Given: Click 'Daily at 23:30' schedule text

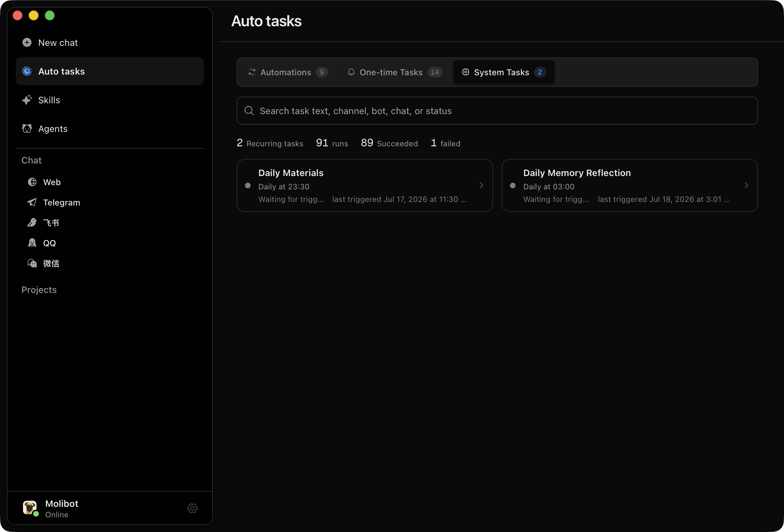Looking at the screenshot, I should (284, 187).
